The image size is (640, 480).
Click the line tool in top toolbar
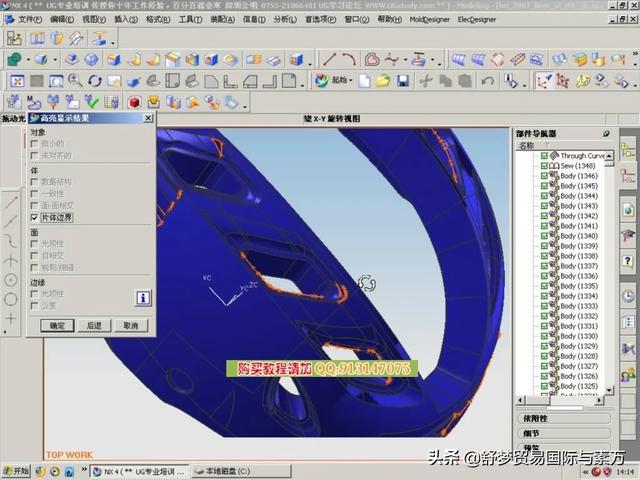(x=329, y=60)
